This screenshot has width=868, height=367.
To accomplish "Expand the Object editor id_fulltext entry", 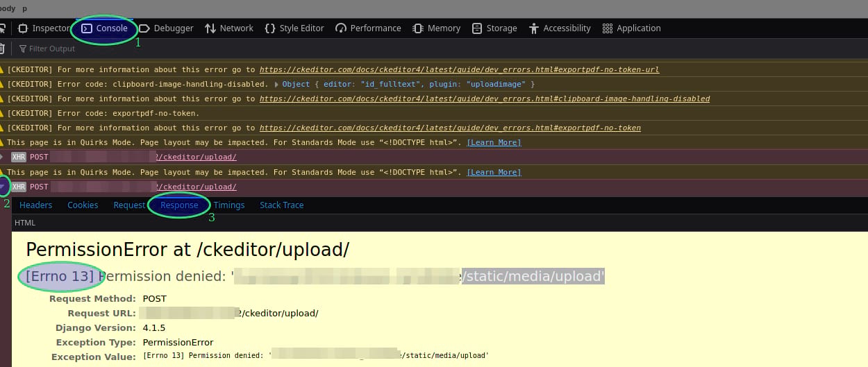I will [x=278, y=84].
